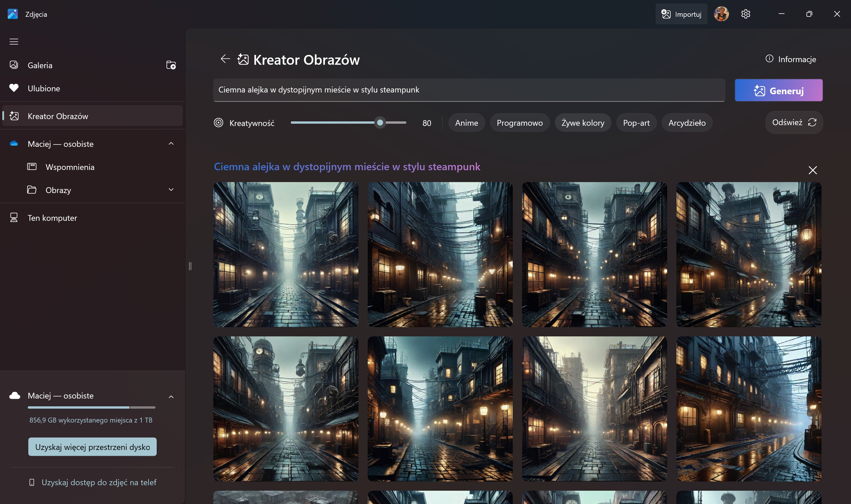Open fourth top-row image with large lantern
The image size is (851, 504).
point(749,254)
